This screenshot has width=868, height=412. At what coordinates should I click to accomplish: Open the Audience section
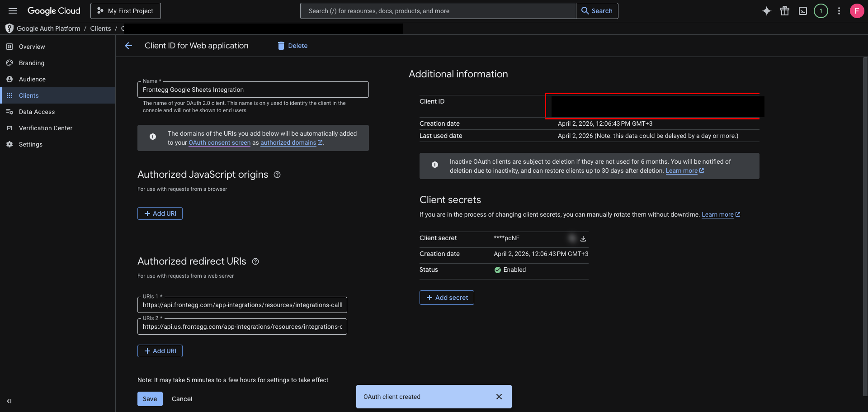point(58,79)
